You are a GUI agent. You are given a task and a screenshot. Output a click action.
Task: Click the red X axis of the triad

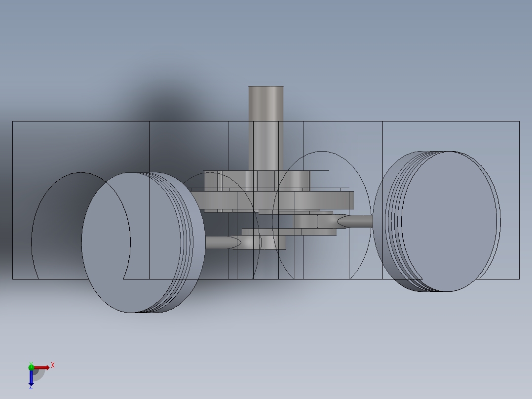41,368
